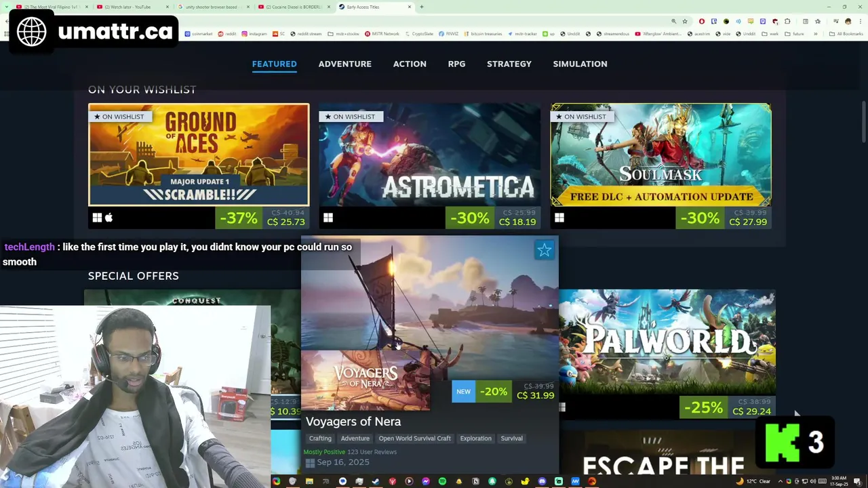Expand the system tray hidden icons arrow
Viewport: 868px width, 488px height.
tap(779, 481)
